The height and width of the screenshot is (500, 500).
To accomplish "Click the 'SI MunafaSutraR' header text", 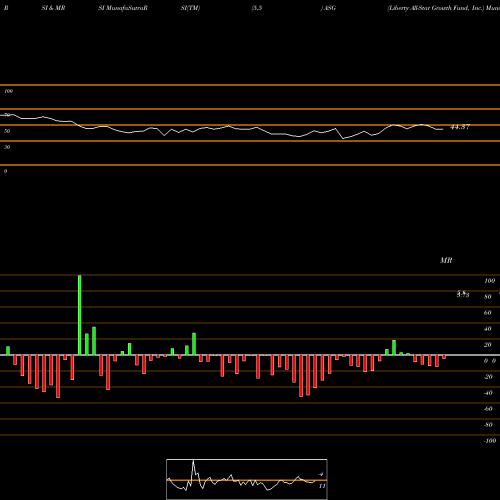I will (123, 8).
